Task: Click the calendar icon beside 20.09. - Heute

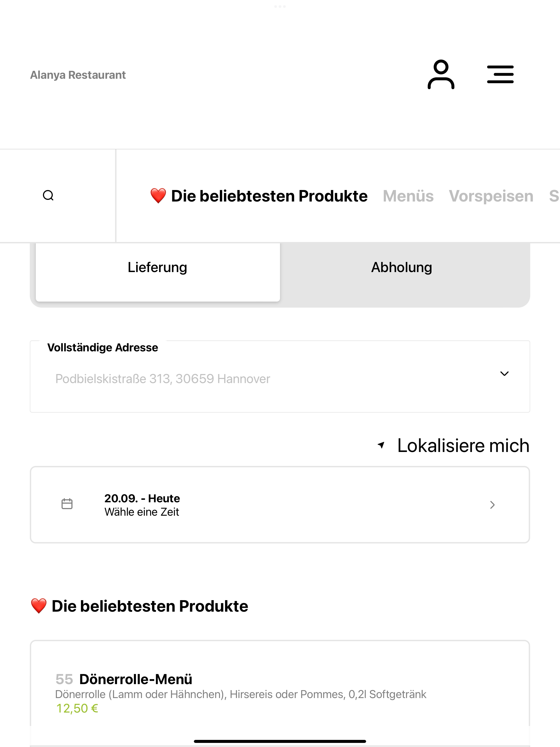Action: point(67,504)
